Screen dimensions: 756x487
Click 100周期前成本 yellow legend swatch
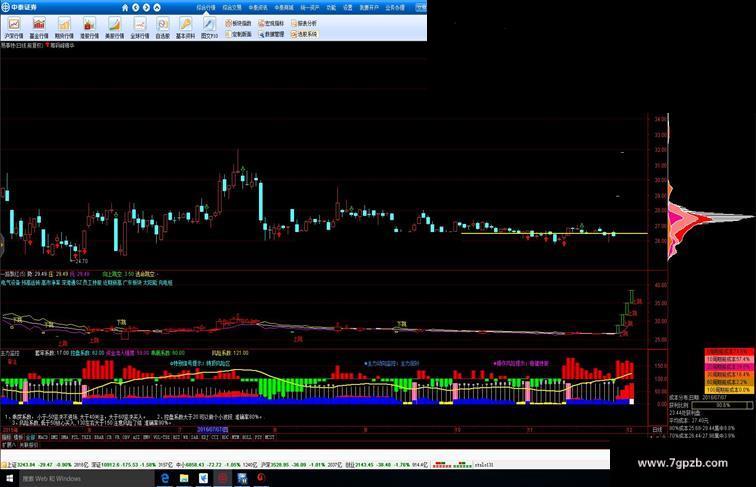[x=729, y=390]
